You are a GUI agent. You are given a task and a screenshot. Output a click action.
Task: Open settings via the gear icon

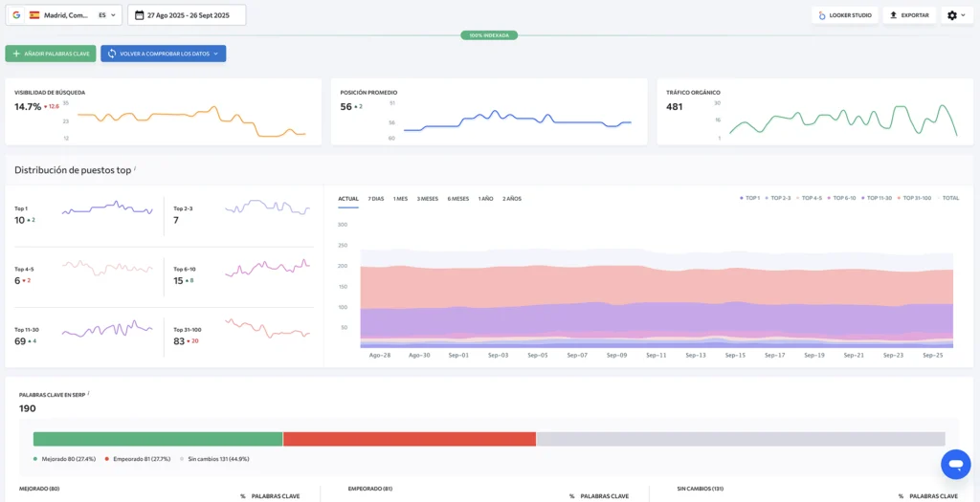tap(950, 15)
